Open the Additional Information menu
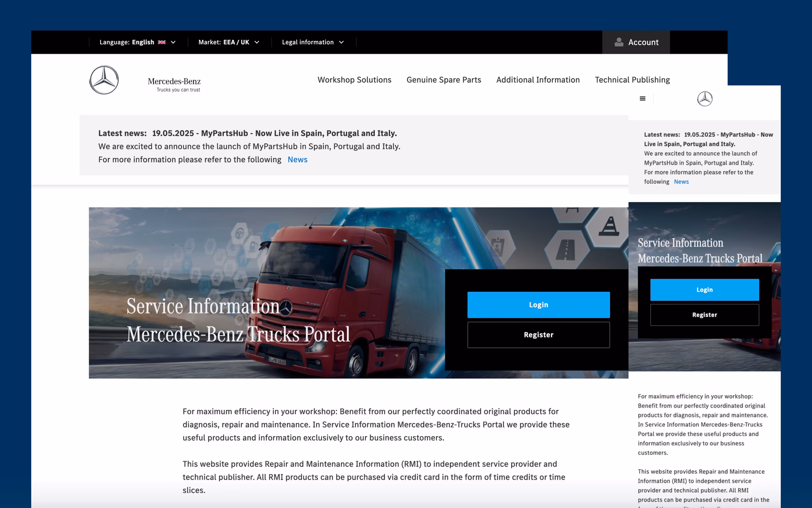Image resolution: width=812 pixels, height=508 pixels. pyautogui.click(x=538, y=80)
